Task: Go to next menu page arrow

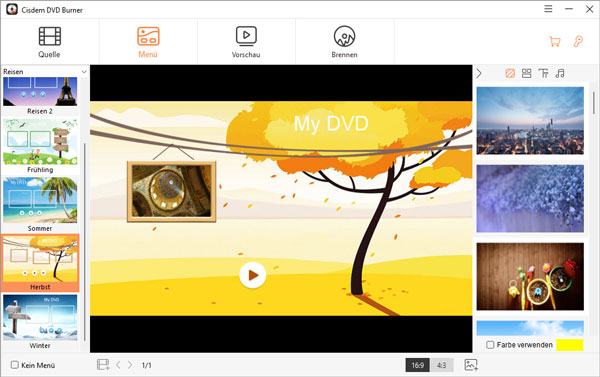Action: click(130, 365)
